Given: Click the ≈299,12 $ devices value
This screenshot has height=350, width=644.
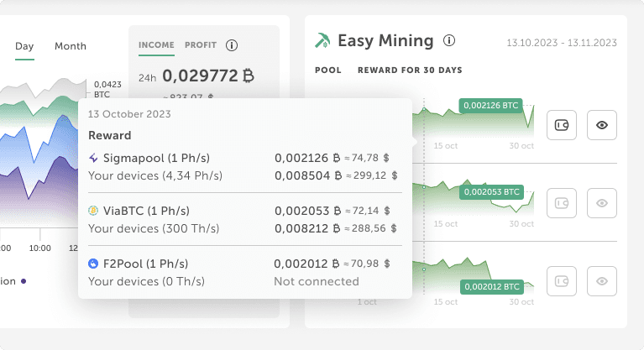Looking at the screenshot, I should point(371,175).
